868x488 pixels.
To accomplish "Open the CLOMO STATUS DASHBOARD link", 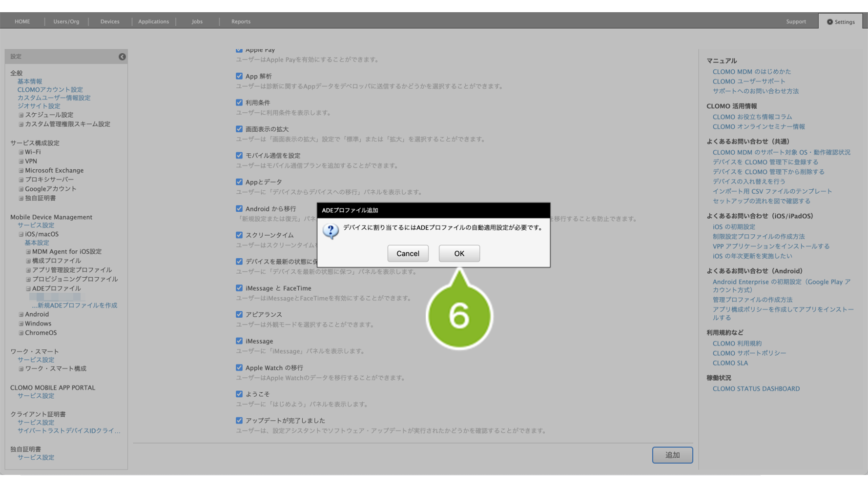I will click(x=756, y=389).
